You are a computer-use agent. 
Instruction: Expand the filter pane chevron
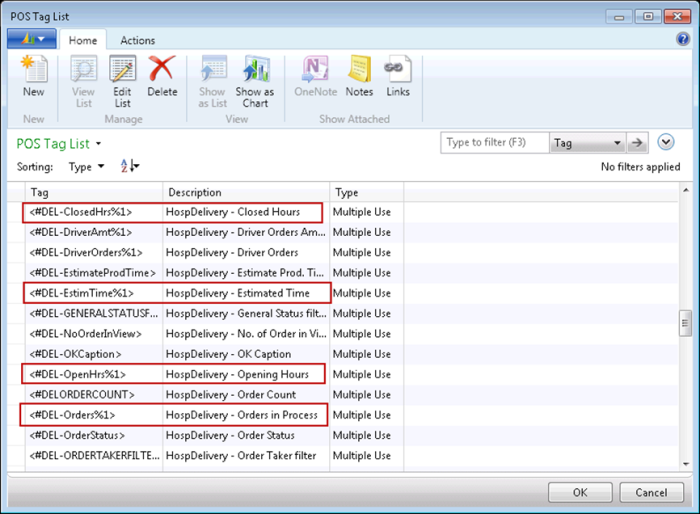[667, 143]
